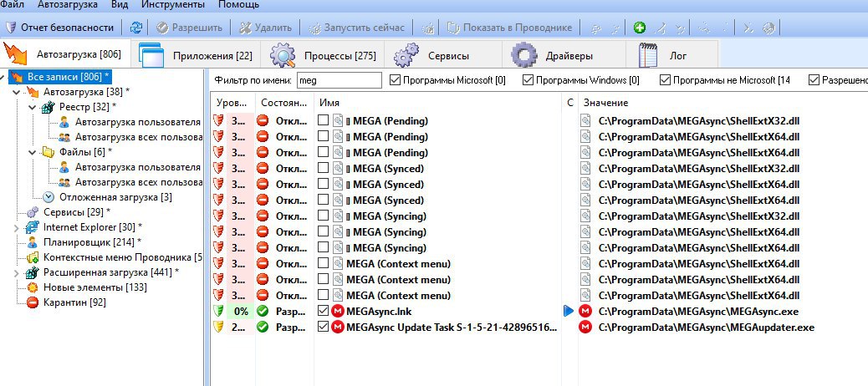Sort by the 'Имя' column header
This screenshot has height=386, width=868.
437,103
